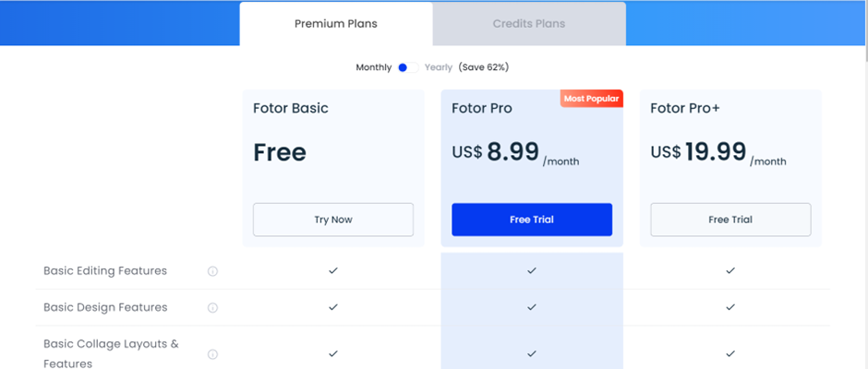
Task: Click info icon beside Basic Collage Layouts
Action: (212, 354)
